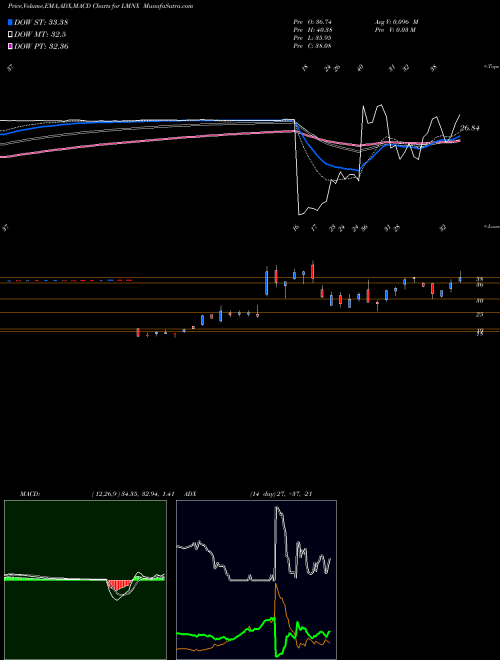Click the white DOW MT legend swatch
Image resolution: width=500 pixels, height=660 pixels.
point(10,35)
